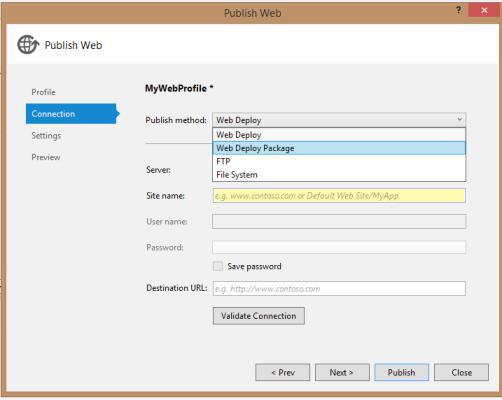Screen dimensions: 502x400
Task: Go to the Profile step
Action: (43, 92)
